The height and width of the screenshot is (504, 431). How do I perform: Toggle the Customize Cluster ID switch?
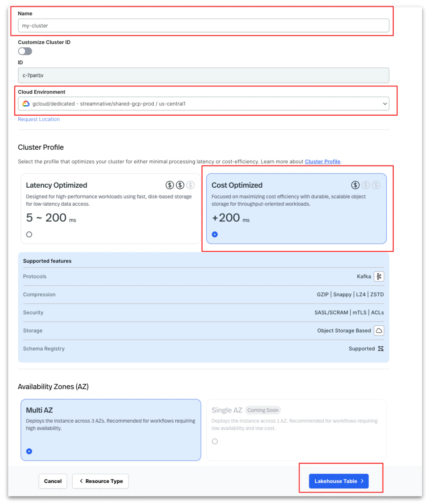[25, 51]
